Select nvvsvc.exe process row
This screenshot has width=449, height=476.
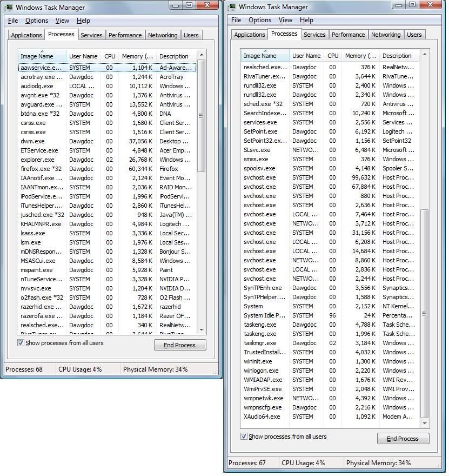click(108, 288)
